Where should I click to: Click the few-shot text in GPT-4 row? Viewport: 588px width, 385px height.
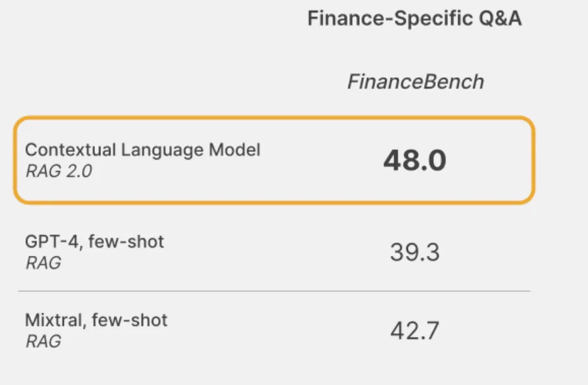pos(126,241)
